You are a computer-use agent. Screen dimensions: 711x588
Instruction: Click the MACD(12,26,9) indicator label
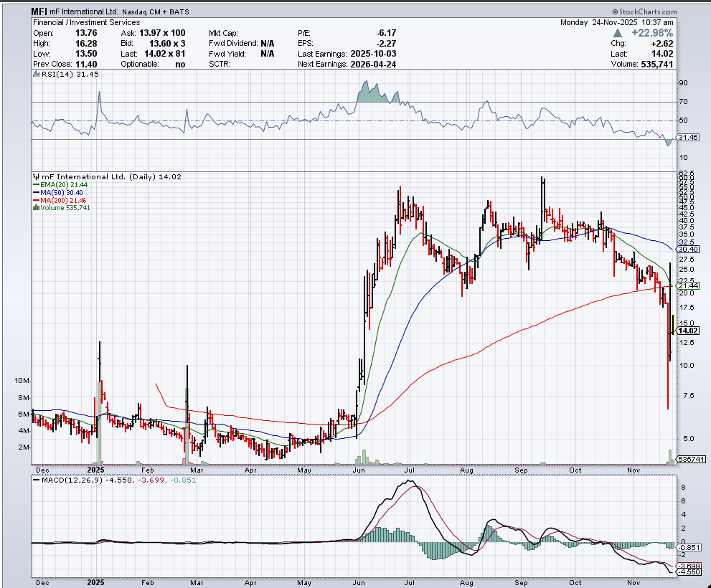[x=71, y=480]
